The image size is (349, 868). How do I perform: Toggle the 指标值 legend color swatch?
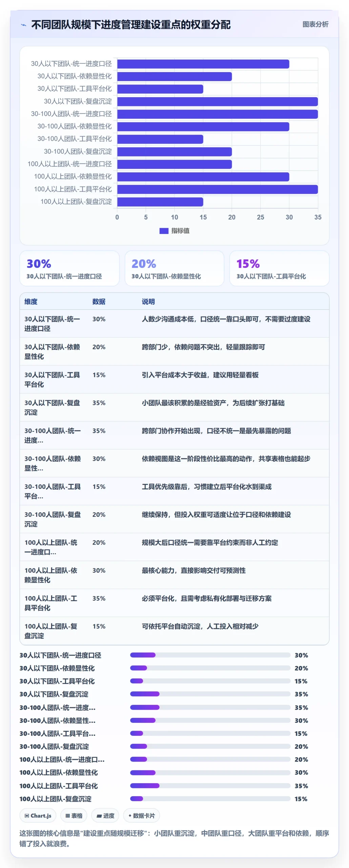pos(164,231)
